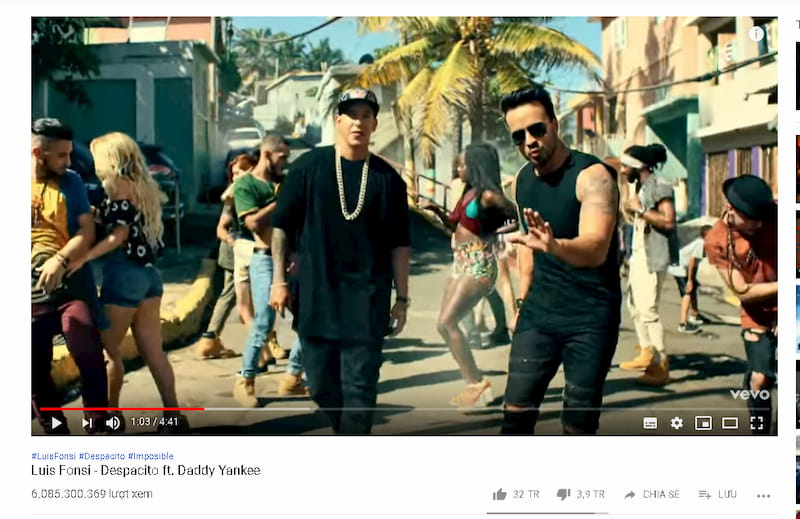
Task: Dislike the video (3,9 TR)
Action: pos(581,494)
